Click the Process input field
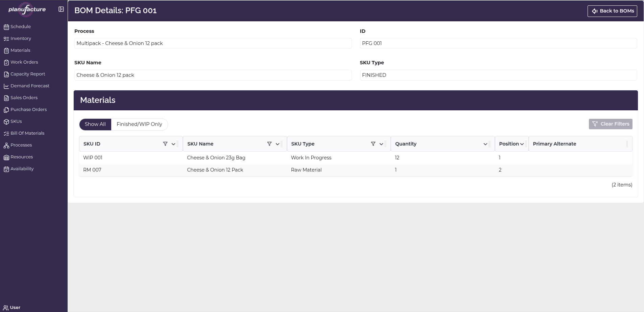This screenshot has width=644, height=312. pyautogui.click(x=213, y=43)
